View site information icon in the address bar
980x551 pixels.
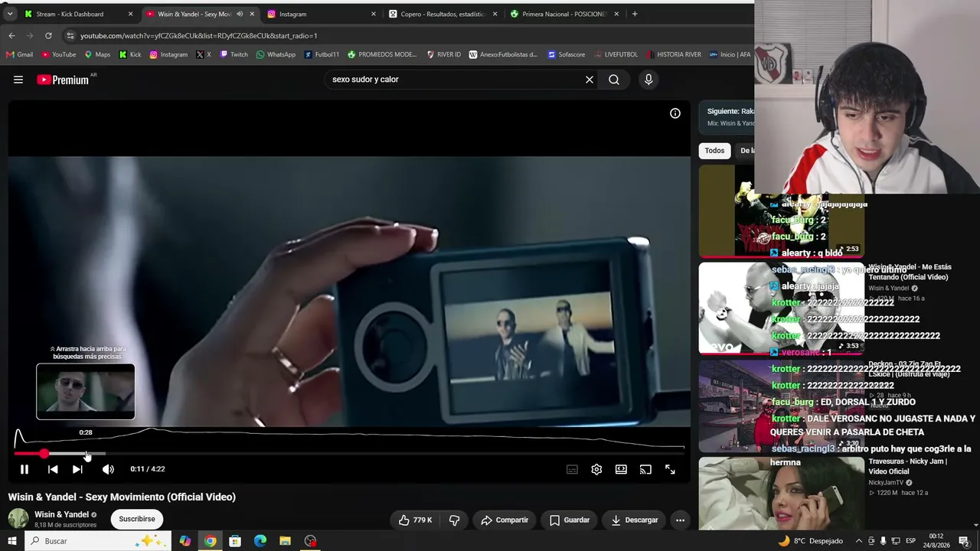[70, 35]
